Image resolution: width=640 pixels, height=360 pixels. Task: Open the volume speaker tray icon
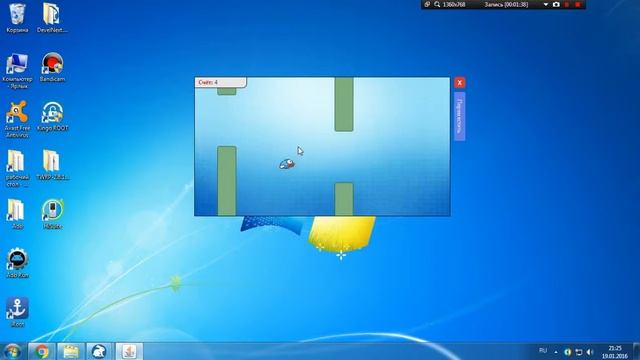click(x=590, y=352)
